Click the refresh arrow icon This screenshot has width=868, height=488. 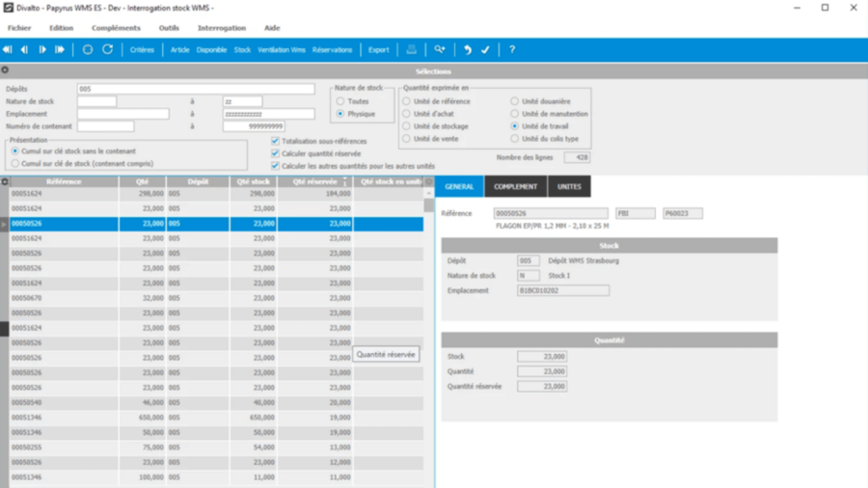click(107, 50)
